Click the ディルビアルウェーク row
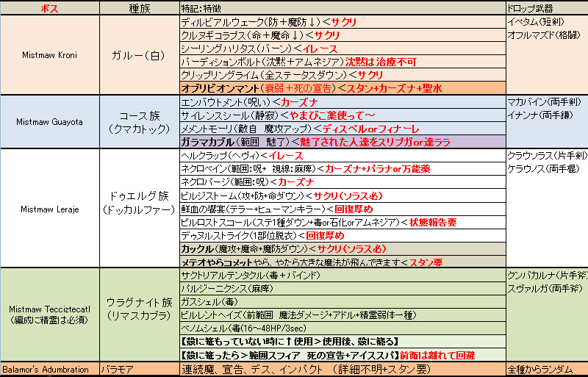Image resolution: width=588 pixels, height=377 pixels. pyautogui.click(x=343, y=22)
